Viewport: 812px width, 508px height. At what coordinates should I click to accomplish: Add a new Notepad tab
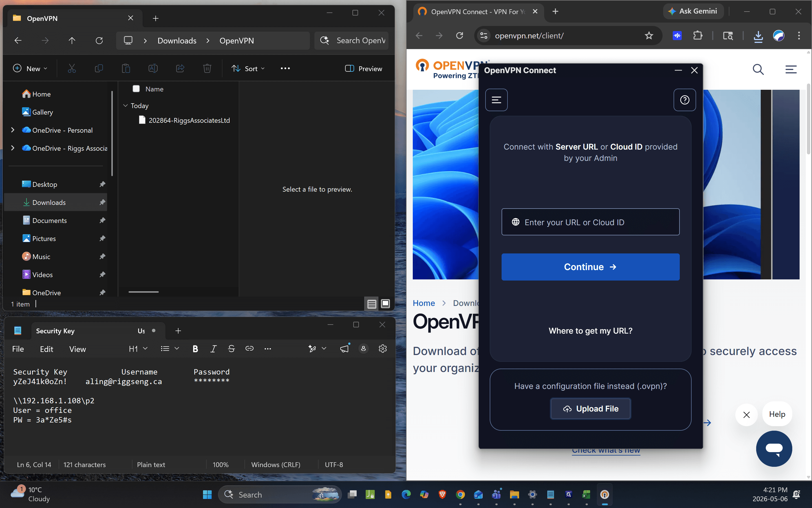click(178, 331)
